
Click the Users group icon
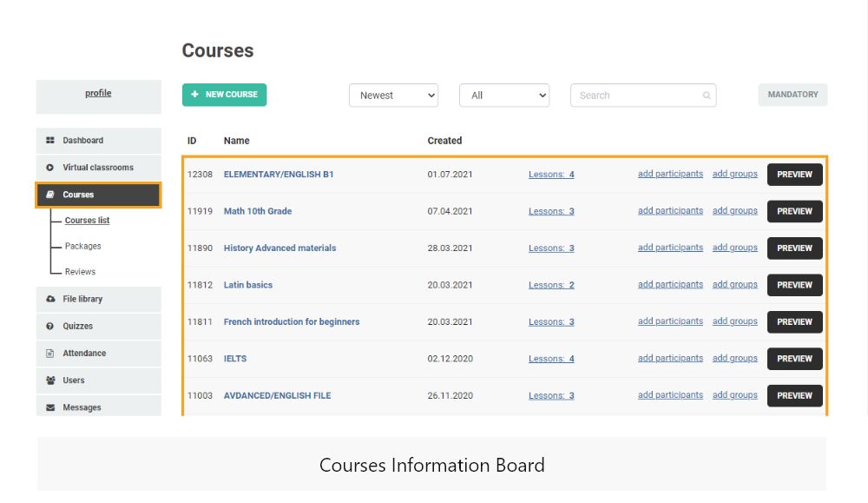52,380
